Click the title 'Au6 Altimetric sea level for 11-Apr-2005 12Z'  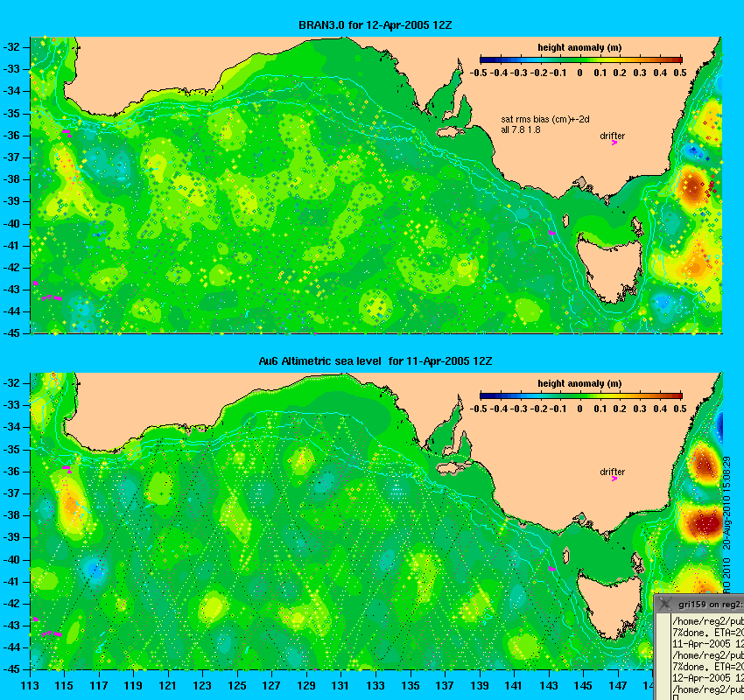(x=375, y=360)
